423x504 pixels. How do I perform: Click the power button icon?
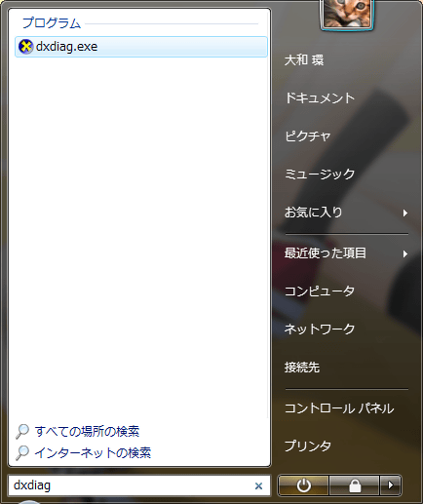click(x=303, y=485)
